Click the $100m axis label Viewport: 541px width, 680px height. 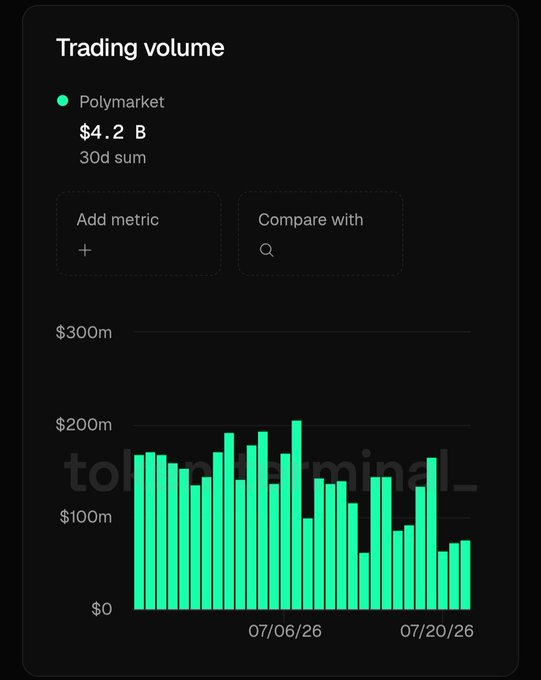pyautogui.click(x=85, y=517)
